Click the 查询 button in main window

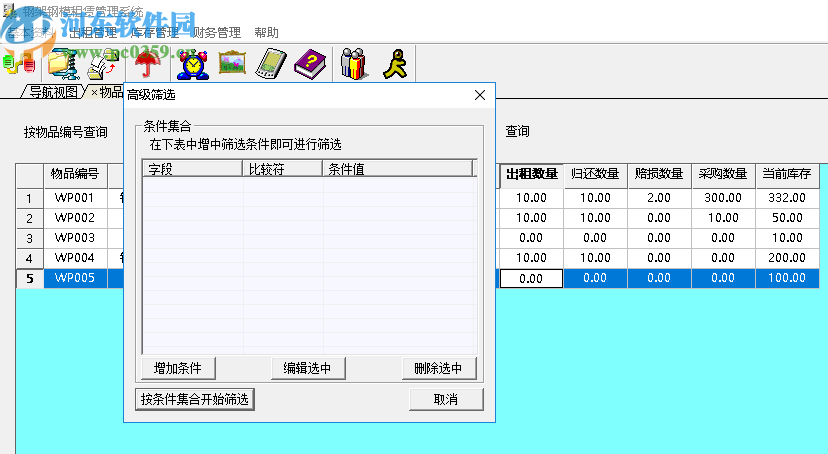click(518, 131)
